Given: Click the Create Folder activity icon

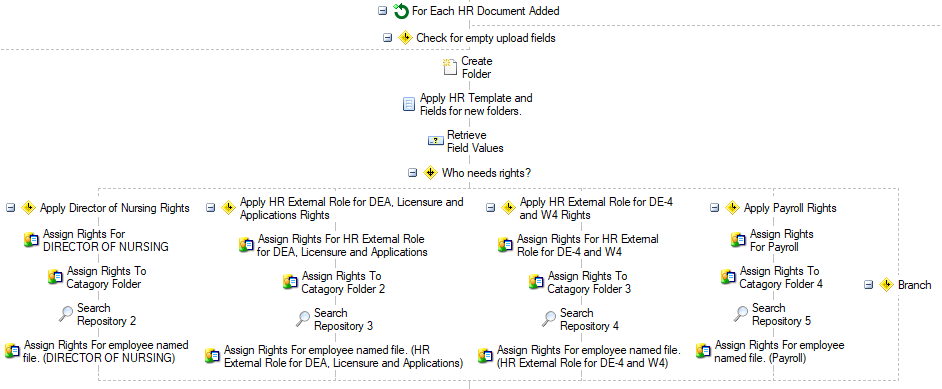Looking at the screenshot, I should [x=450, y=67].
